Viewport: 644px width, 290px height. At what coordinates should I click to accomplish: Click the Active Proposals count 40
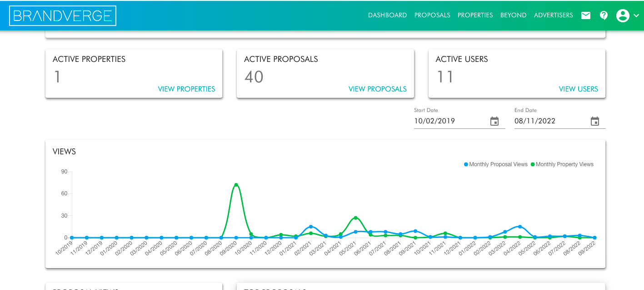pyautogui.click(x=254, y=76)
